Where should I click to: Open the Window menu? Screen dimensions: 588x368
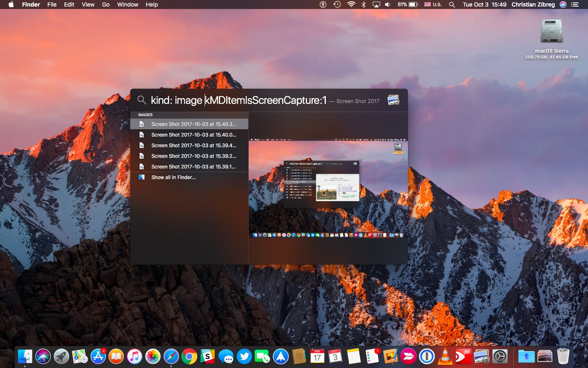click(127, 4)
